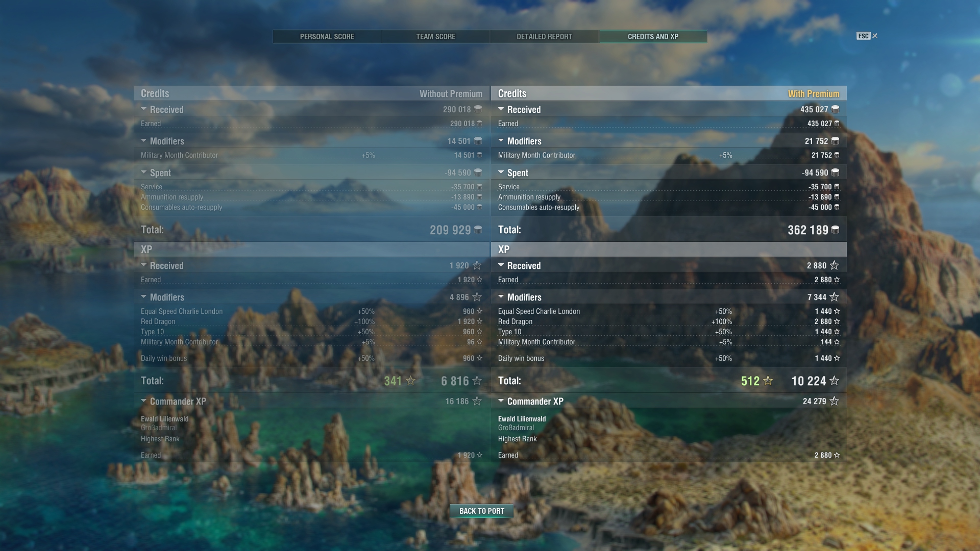
Task: Click coin icon beside 435 027 Received credits
Action: (835, 109)
